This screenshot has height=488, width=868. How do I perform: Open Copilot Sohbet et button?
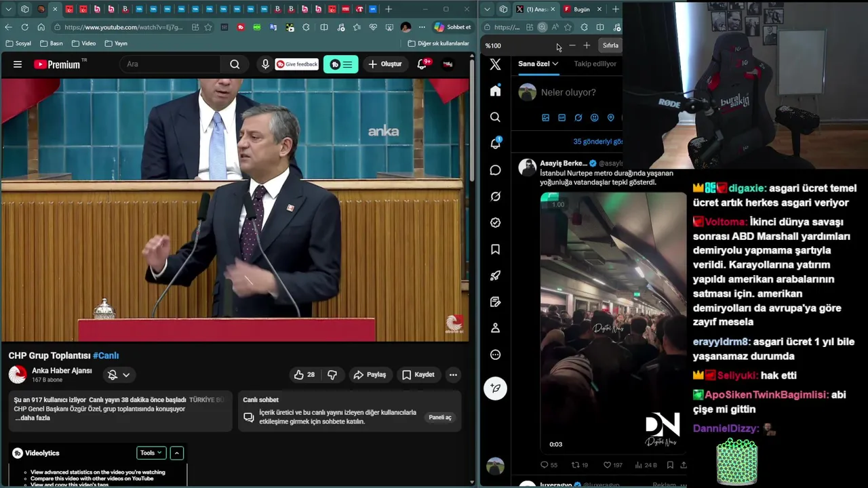[452, 27]
